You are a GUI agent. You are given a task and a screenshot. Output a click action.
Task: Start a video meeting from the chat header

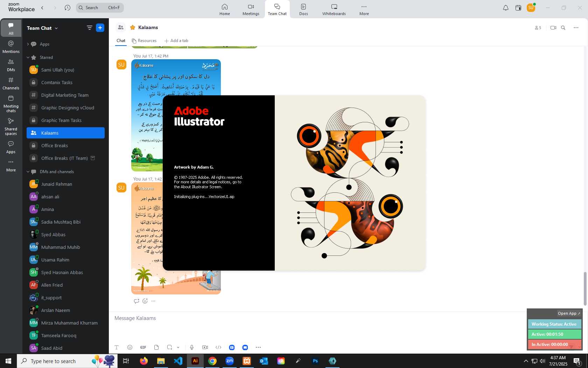[x=553, y=28]
